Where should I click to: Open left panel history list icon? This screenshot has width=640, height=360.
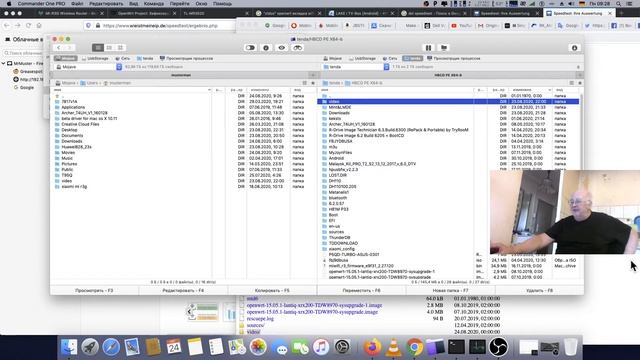pyautogui.click(x=304, y=83)
